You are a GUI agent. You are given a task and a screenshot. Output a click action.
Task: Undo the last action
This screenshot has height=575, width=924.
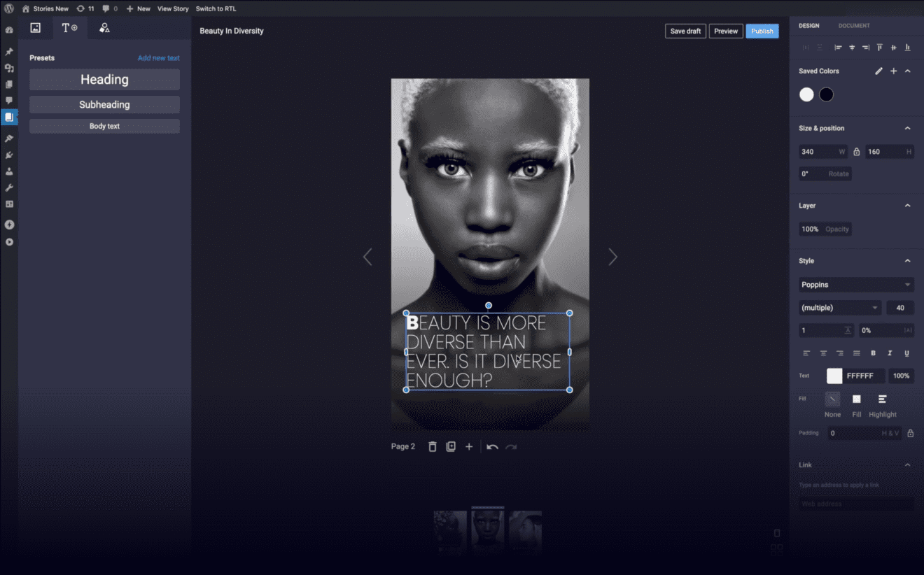(492, 446)
